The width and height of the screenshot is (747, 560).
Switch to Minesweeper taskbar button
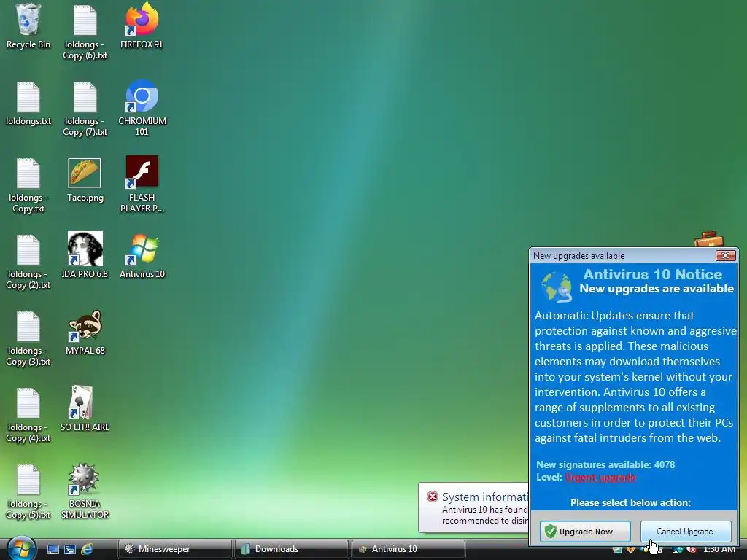[x=175, y=549]
